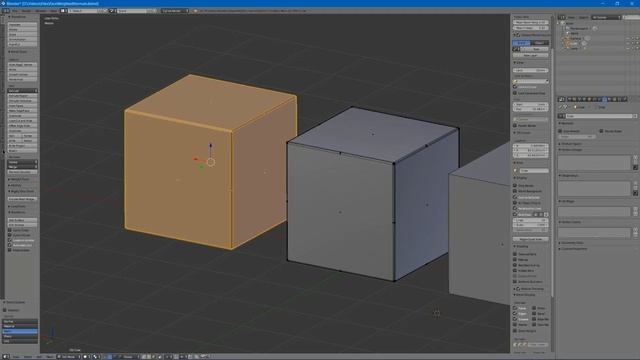Toggle World Background checkbox
The image size is (640, 360).
tap(515, 191)
